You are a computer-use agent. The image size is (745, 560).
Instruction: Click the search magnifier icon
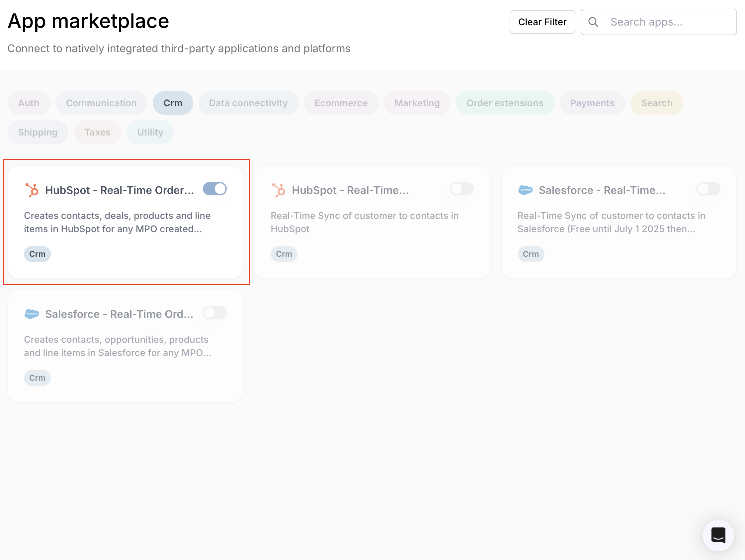(594, 22)
